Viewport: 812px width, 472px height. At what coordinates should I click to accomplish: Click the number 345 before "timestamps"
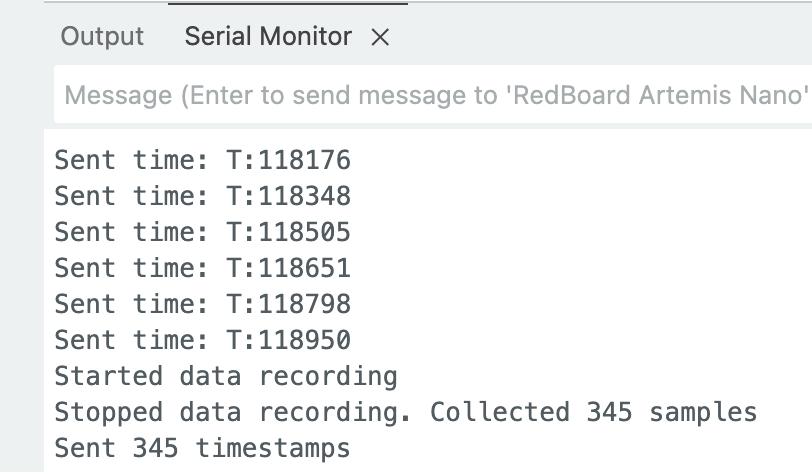[x=155, y=448]
